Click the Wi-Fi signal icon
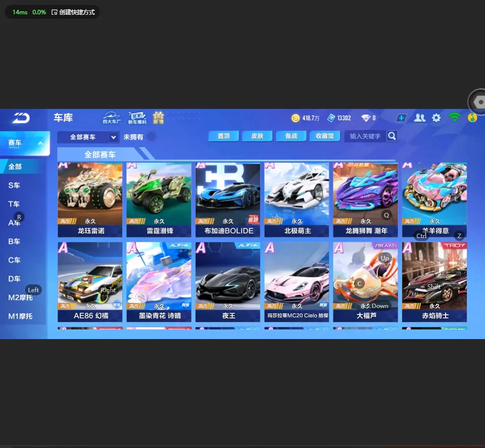485x448 pixels. [454, 117]
